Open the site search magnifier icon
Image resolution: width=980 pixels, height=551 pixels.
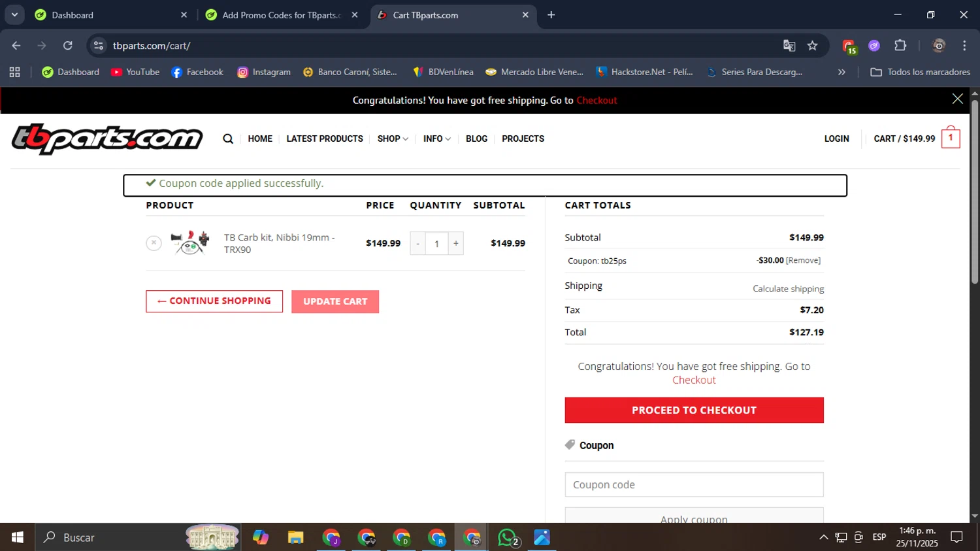click(228, 139)
